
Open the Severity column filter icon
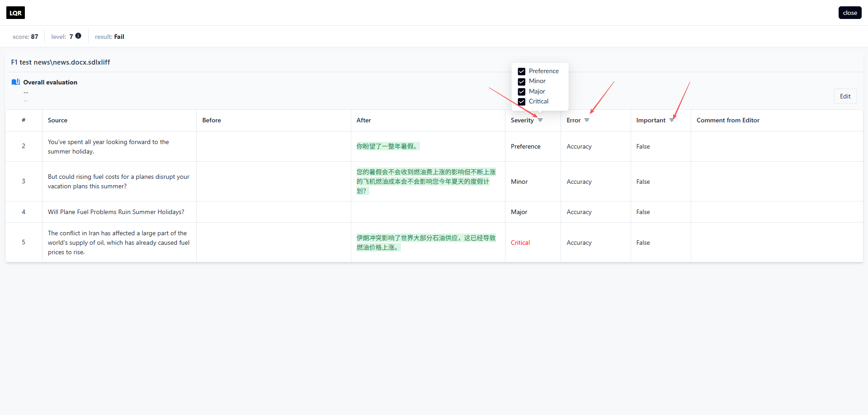pos(540,120)
